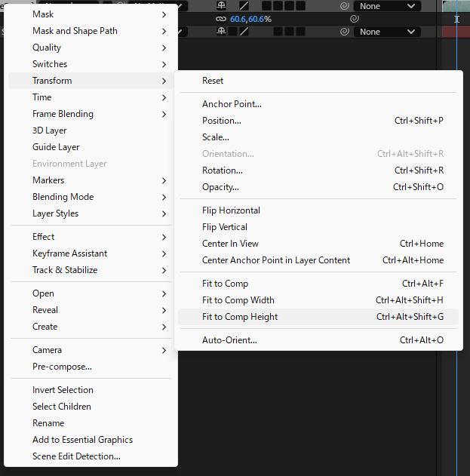This screenshot has height=476, width=470.
Task: Toggle the Shy switch in first layer row
Action: [x=221, y=5]
